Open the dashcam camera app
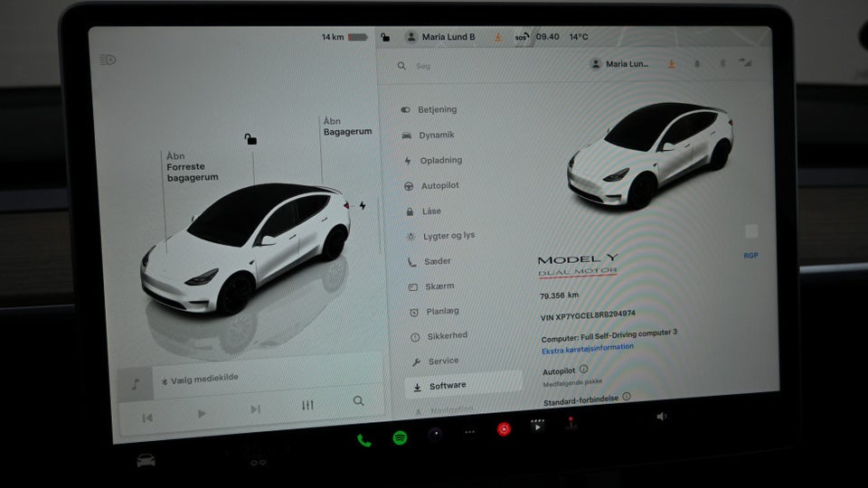Screen dimensions: 868x488 [435, 435]
